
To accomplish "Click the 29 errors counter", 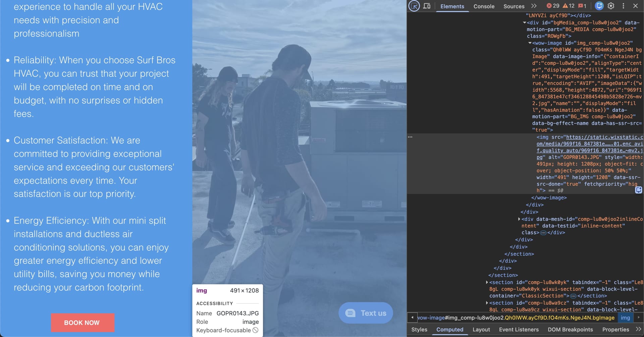I will (553, 6).
